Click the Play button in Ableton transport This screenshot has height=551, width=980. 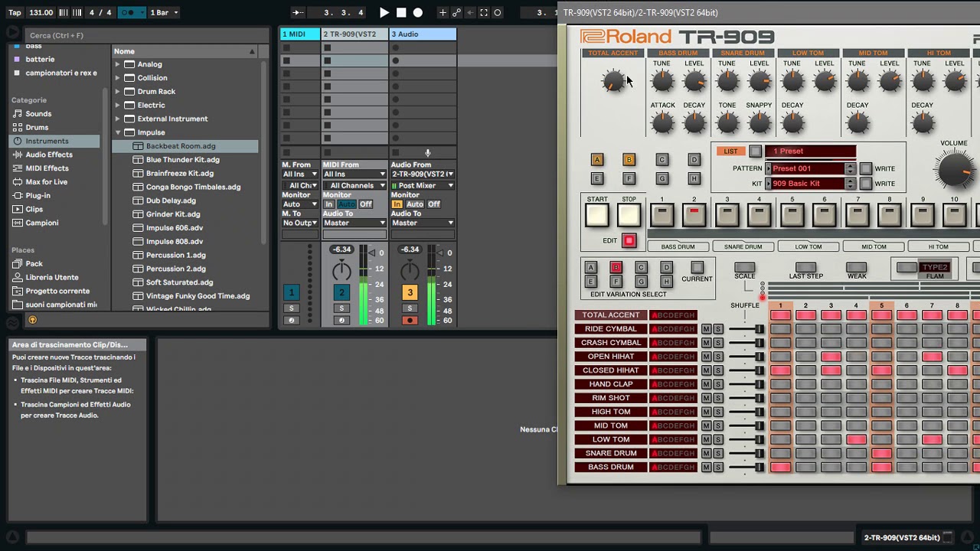(x=384, y=12)
